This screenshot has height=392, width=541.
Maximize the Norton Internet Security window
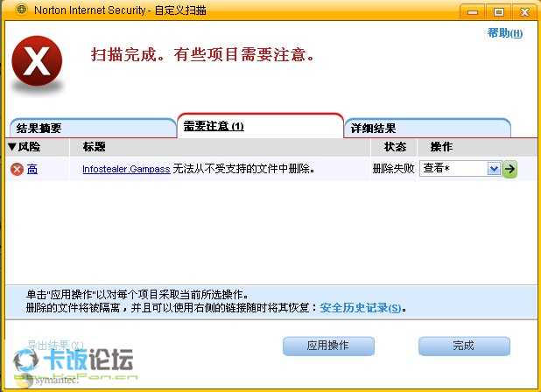(499, 12)
